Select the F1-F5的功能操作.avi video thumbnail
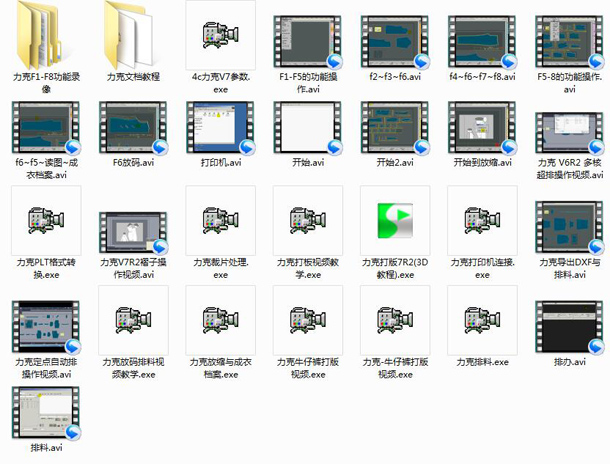The width and height of the screenshot is (610, 464). tap(307, 42)
